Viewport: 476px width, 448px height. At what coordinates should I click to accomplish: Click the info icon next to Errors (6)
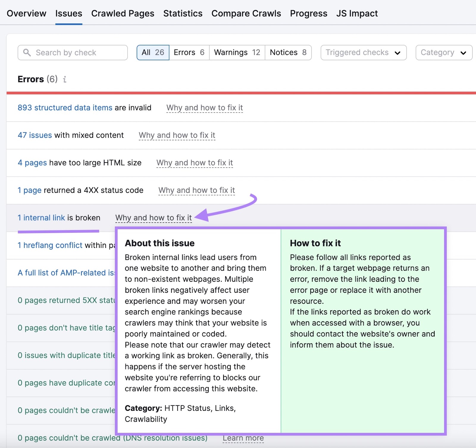pos(65,79)
